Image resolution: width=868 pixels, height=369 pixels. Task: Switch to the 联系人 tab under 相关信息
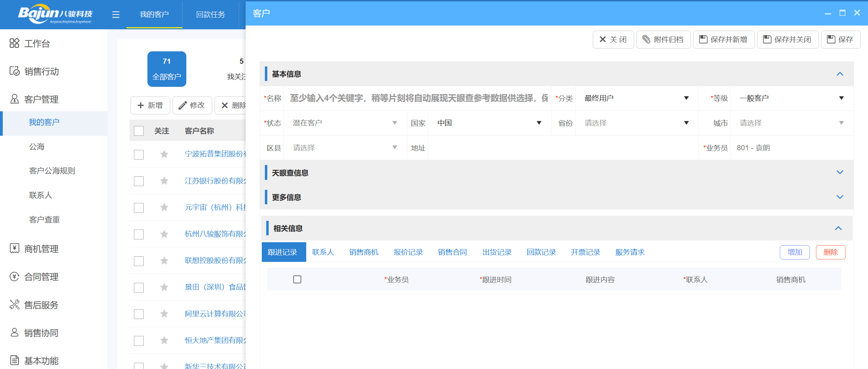323,252
